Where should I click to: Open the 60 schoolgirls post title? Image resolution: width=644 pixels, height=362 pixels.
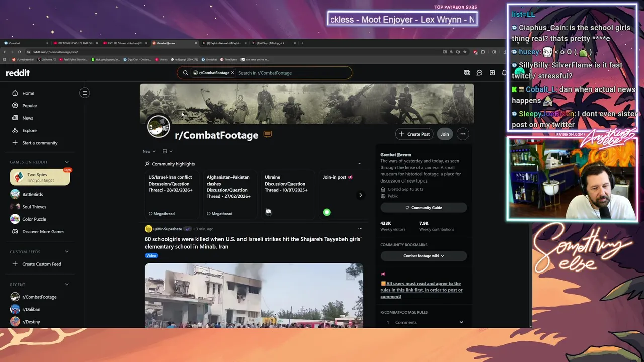point(253,243)
